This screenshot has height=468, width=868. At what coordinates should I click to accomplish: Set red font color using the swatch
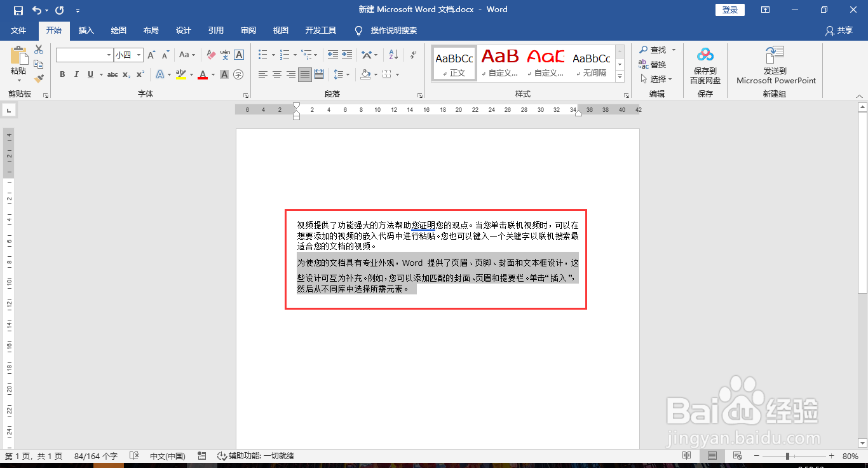[203, 74]
